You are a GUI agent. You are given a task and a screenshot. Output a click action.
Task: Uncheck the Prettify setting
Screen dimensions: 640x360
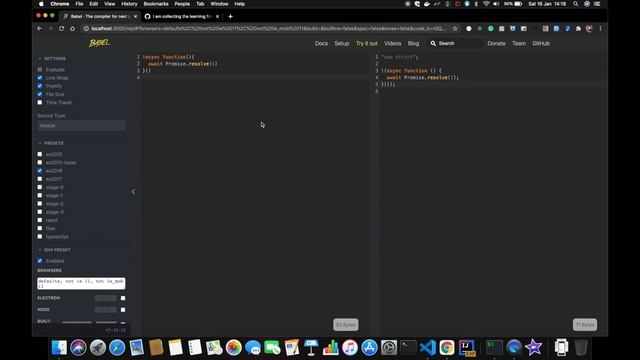[x=40, y=86]
